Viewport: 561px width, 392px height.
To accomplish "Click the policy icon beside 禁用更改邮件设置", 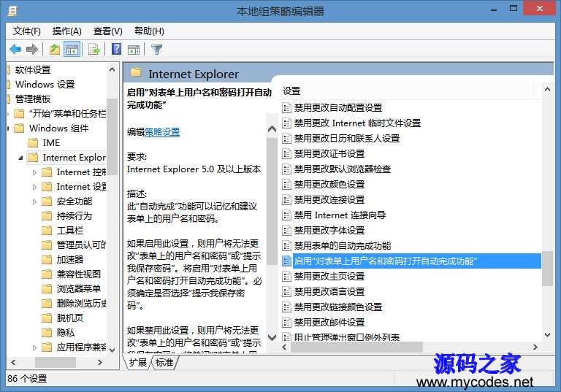I will [286, 323].
